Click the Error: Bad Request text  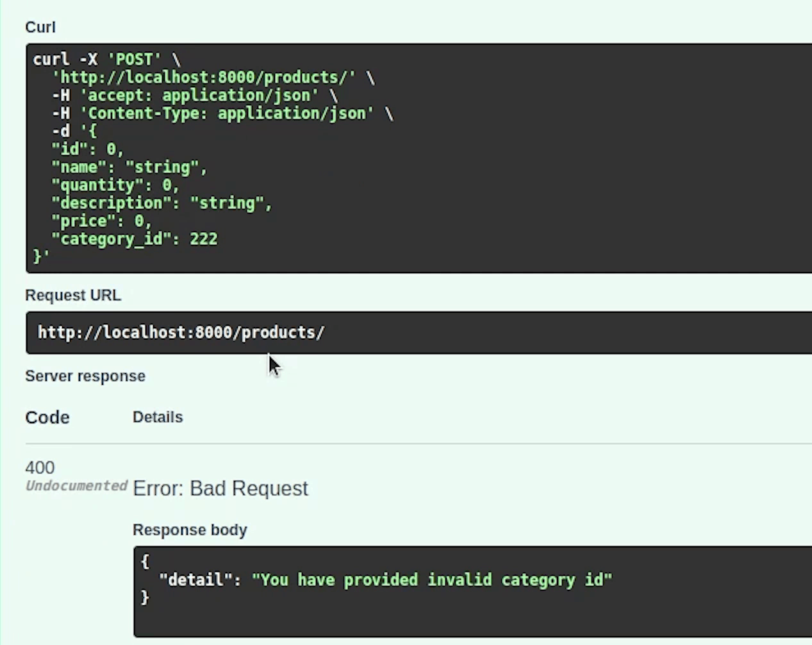220,489
